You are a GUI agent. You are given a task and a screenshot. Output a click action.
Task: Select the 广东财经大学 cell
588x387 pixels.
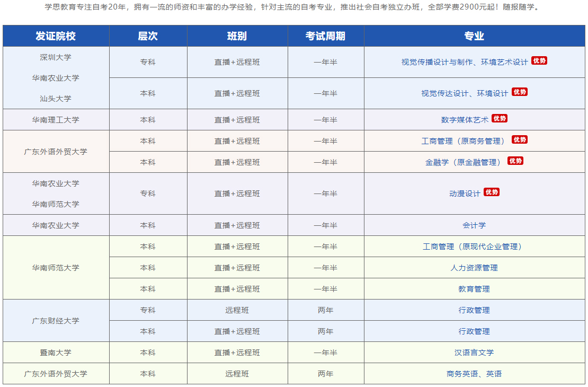pyautogui.click(x=56, y=321)
